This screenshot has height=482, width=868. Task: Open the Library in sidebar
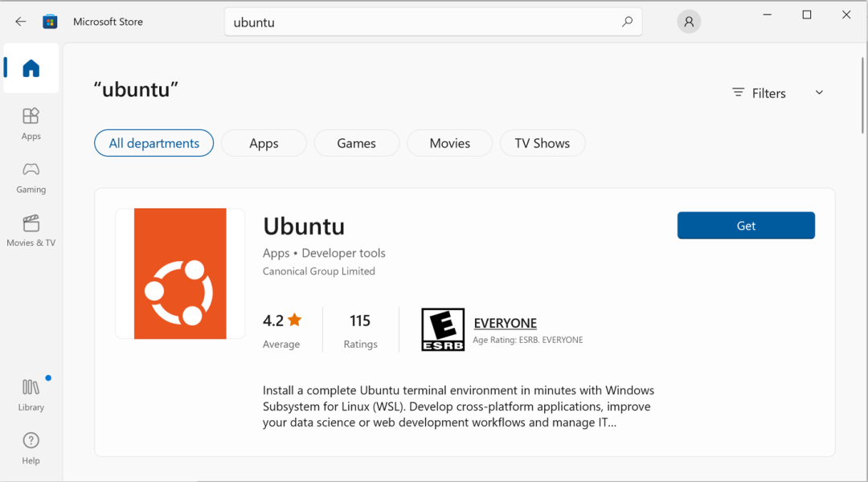point(31,395)
